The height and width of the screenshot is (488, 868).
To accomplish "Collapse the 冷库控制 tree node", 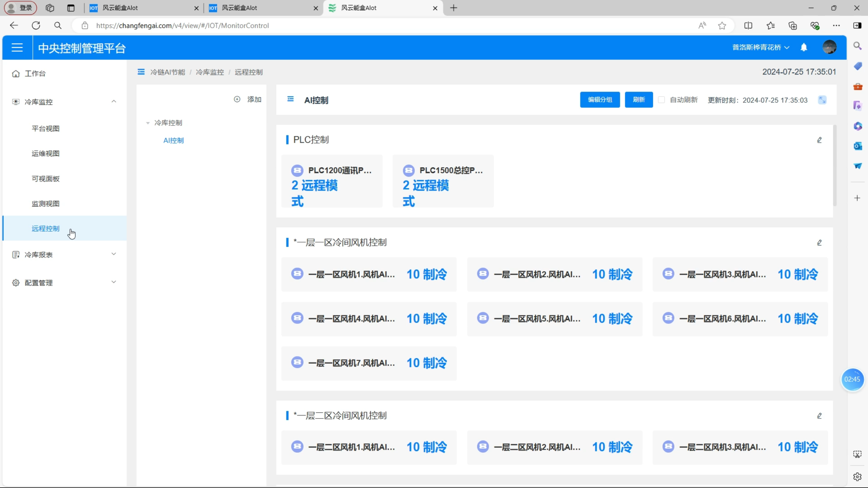I will [148, 123].
